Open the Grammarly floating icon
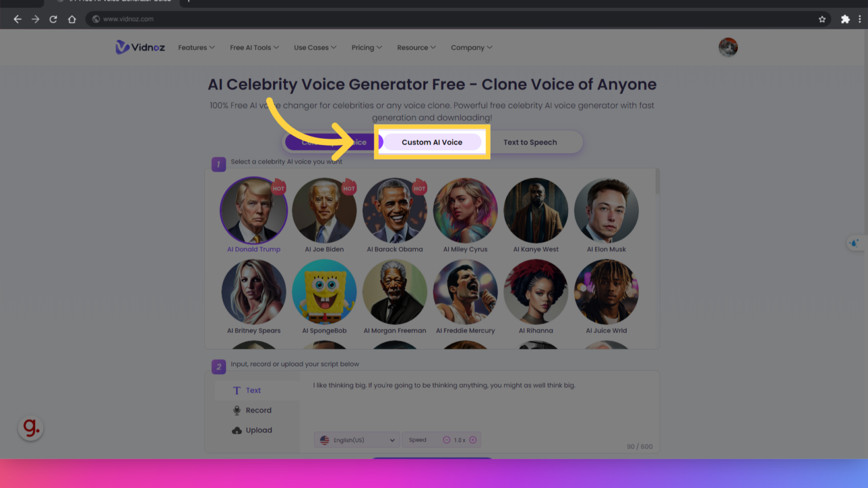Image resolution: width=868 pixels, height=488 pixels. tap(31, 428)
